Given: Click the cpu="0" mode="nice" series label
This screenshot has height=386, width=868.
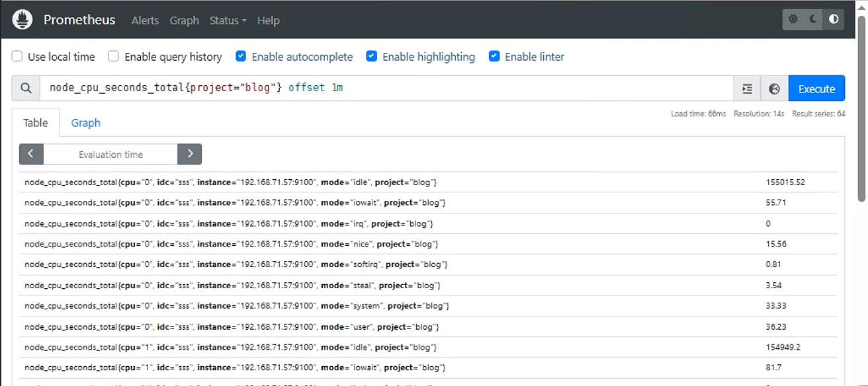Looking at the screenshot, I should click(232, 244).
